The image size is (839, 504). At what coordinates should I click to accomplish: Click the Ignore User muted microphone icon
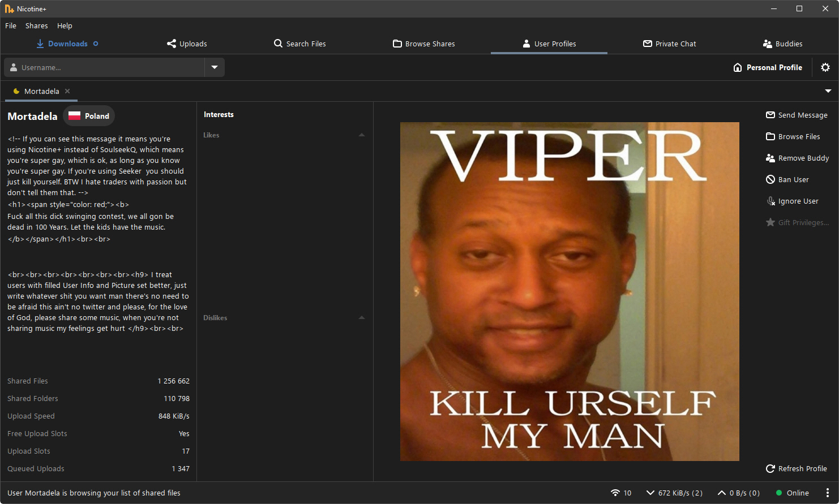tap(770, 201)
